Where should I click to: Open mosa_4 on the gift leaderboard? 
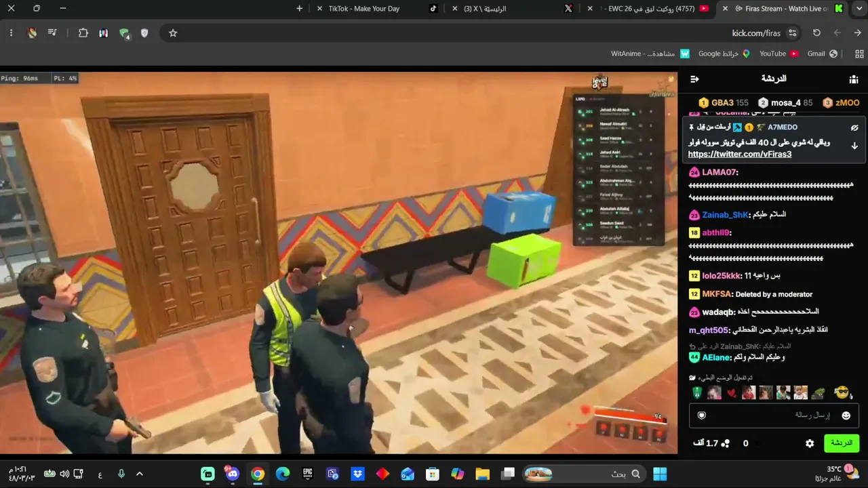click(785, 103)
